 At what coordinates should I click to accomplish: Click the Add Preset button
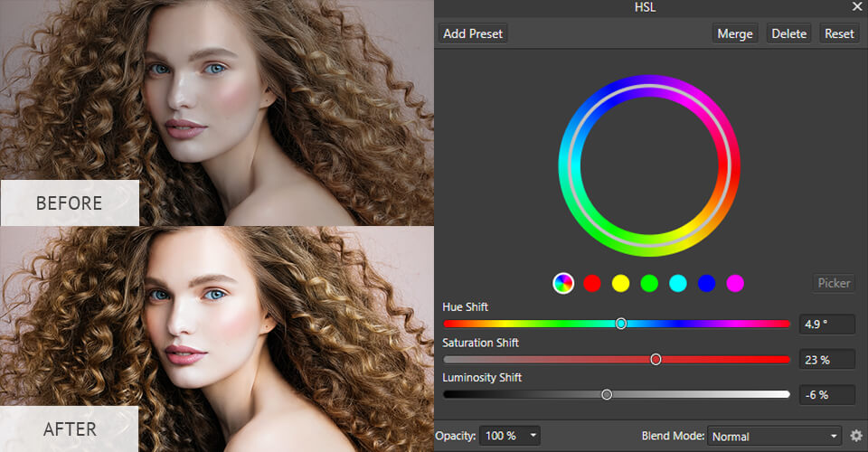(473, 33)
